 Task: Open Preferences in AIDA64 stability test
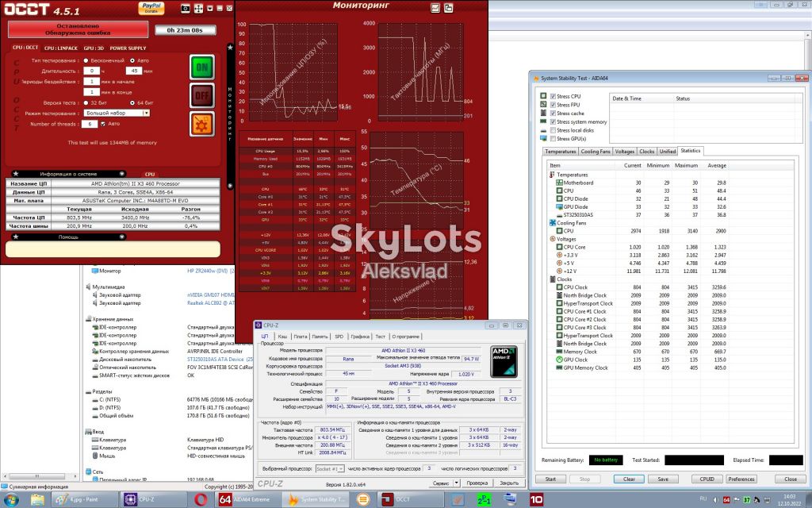coord(741,479)
